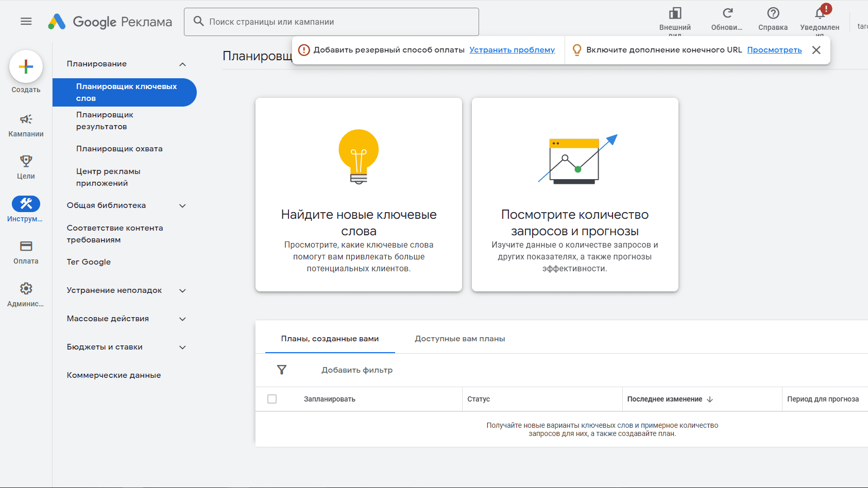Expand Бюджеты и ставки section
Viewport: 868px width, 488px height.
(x=182, y=347)
